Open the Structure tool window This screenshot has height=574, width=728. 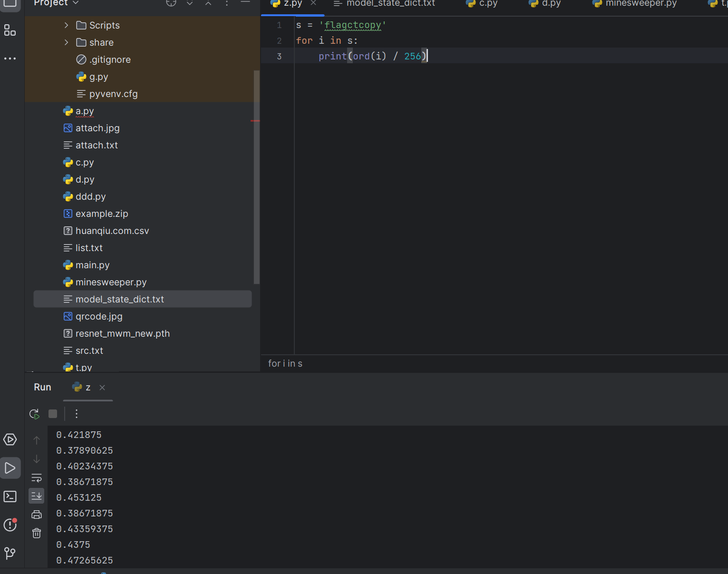pos(10,31)
